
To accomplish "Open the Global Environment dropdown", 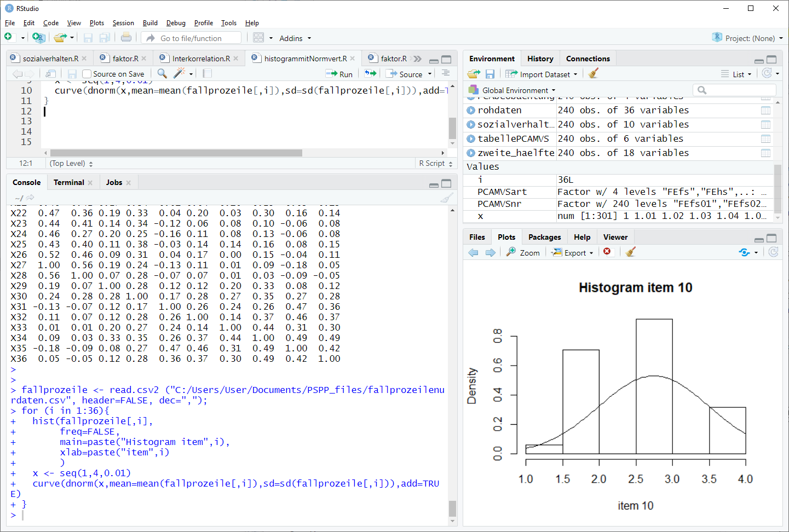I will pyautogui.click(x=518, y=90).
